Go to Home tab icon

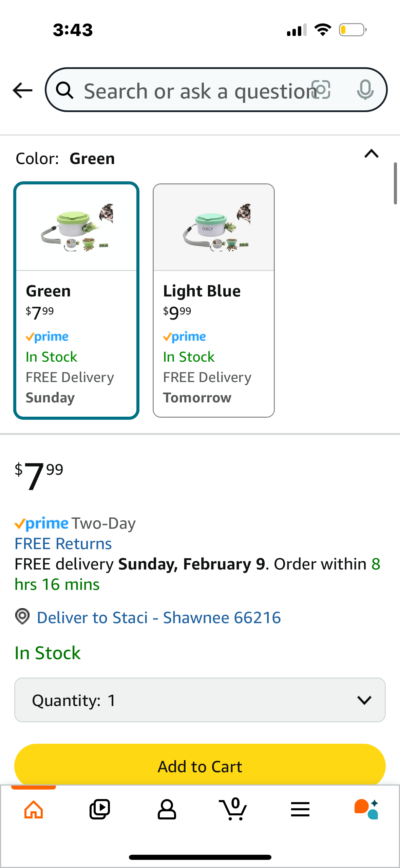coord(34,810)
